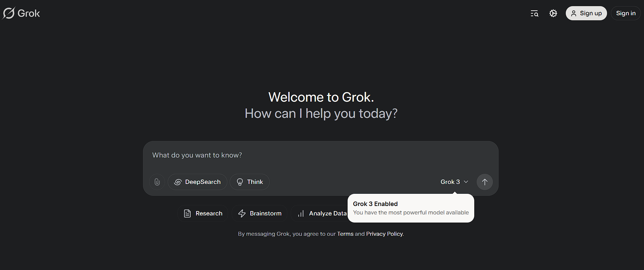
Task: Select the Research suggestion
Action: tap(203, 213)
